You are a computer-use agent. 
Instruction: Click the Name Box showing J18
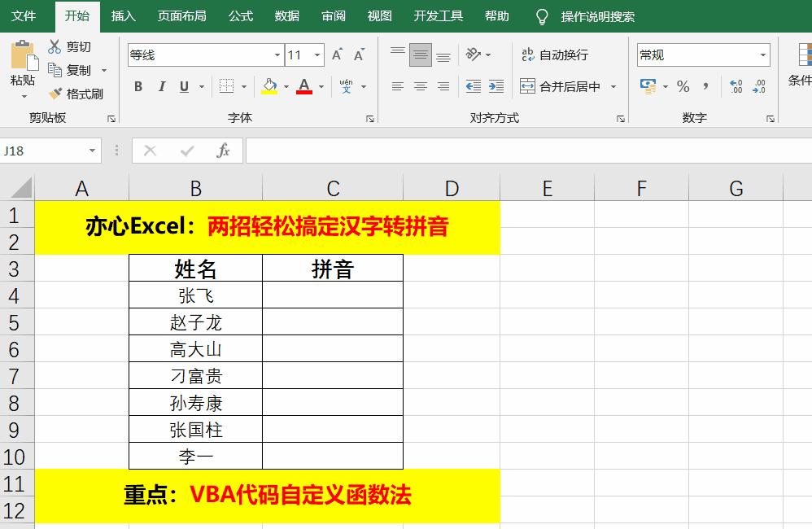click(45, 151)
